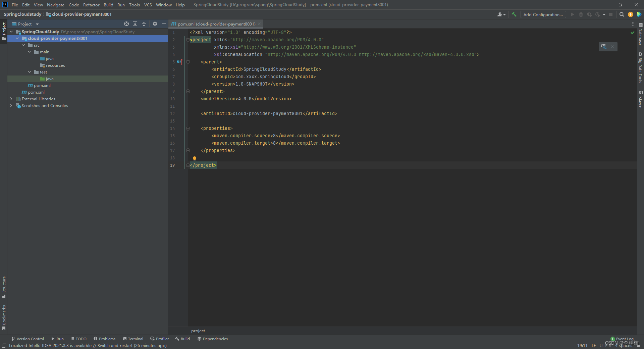Open the Problems tool window
The width and height of the screenshot is (644, 349).
pos(104,339)
